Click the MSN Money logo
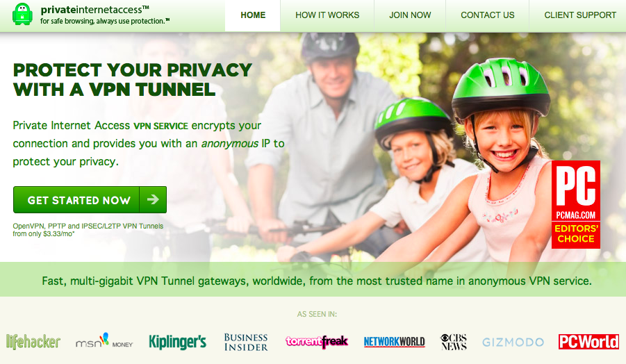This screenshot has width=626, height=364. click(x=104, y=340)
